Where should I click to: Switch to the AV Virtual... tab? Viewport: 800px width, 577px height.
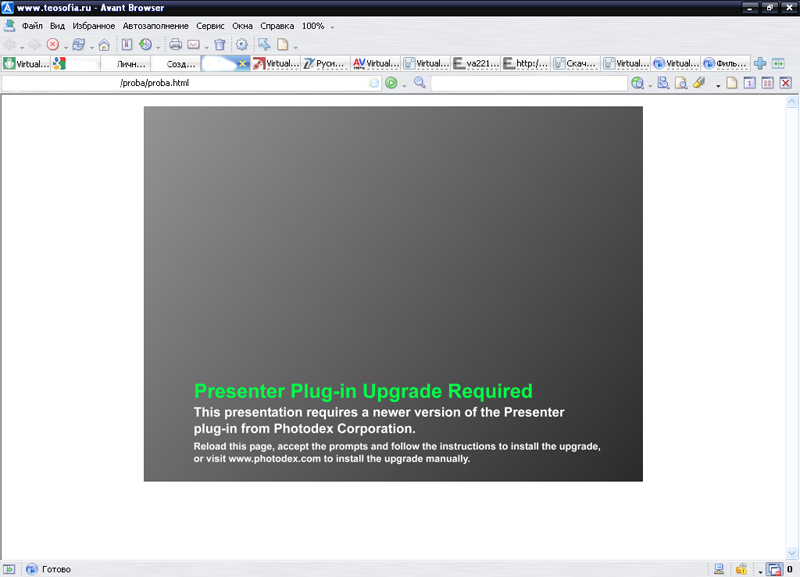(376, 64)
